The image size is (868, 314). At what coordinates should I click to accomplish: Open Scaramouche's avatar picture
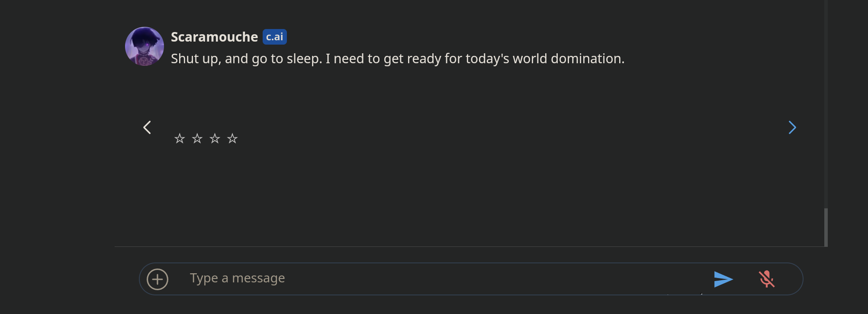click(x=145, y=46)
